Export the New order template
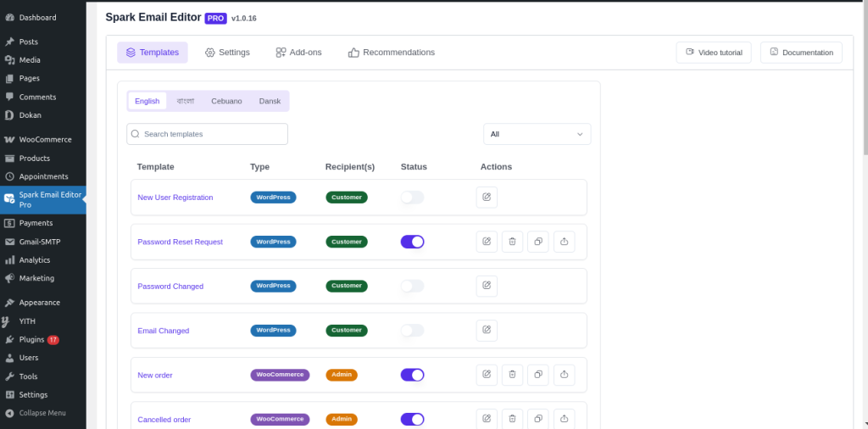Viewport: 868px width, 429px height. (565, 375)
